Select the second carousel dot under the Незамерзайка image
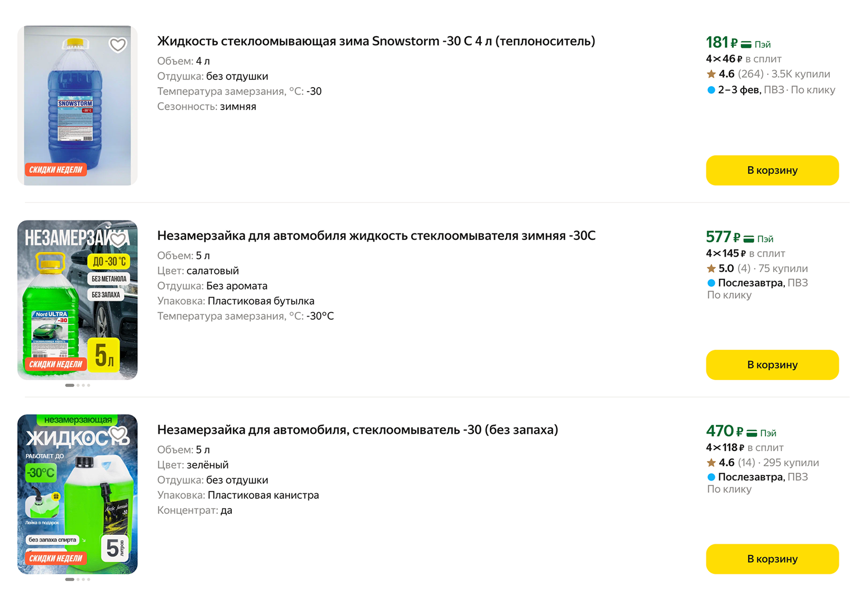 click(x=77, y=384)
